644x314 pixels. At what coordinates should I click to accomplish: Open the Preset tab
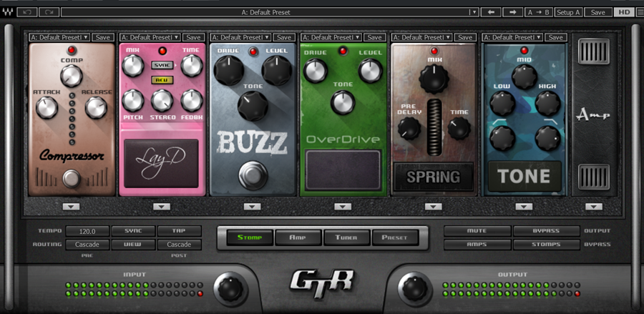395,237
